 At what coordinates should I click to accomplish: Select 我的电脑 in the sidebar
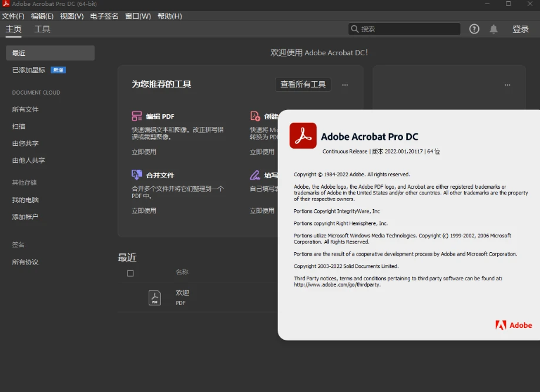(25, 200)
